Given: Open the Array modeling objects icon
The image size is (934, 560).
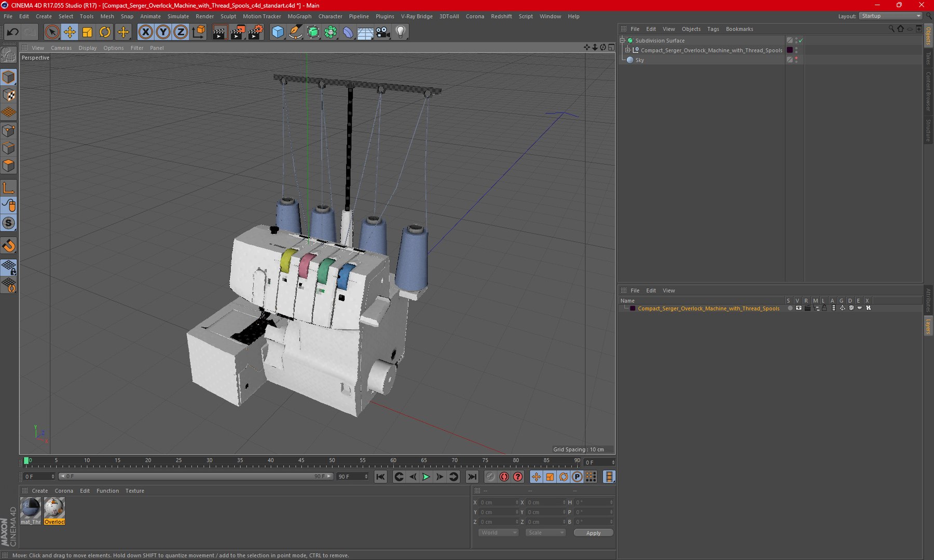Looking at the screenshot, I should [331, 32].
